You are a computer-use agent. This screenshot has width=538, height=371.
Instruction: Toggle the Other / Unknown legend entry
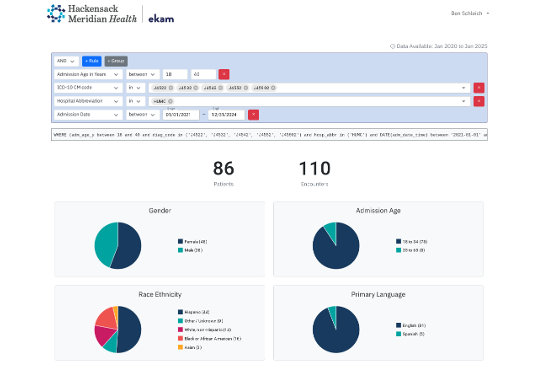201,321
